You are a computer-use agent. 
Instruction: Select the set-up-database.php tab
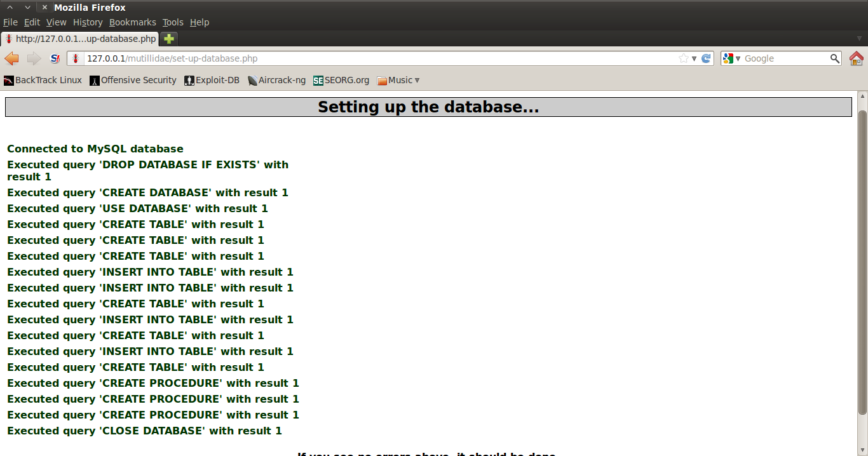pos(83,38)
